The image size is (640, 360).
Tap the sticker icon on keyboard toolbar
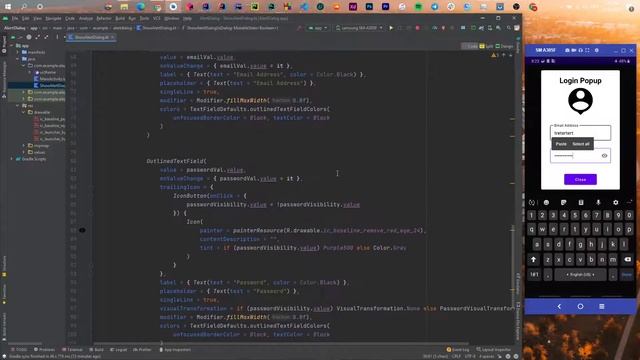563,202
